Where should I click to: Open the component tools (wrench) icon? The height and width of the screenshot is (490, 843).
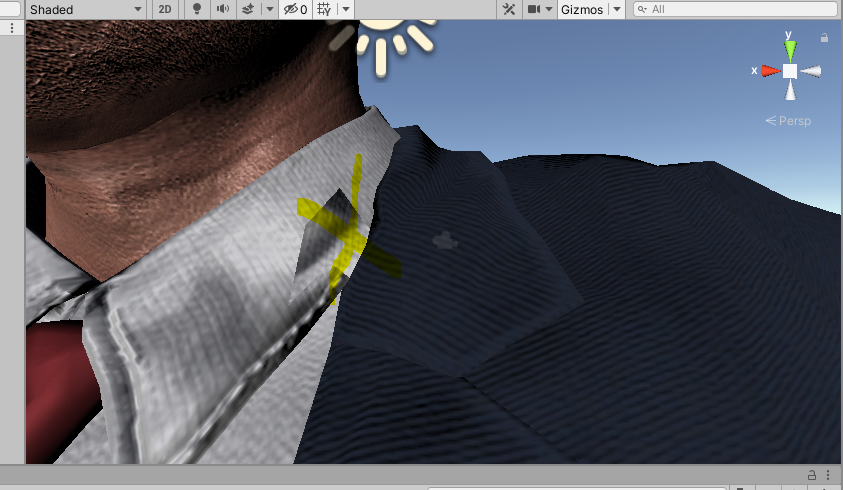(x=509, y=9)
